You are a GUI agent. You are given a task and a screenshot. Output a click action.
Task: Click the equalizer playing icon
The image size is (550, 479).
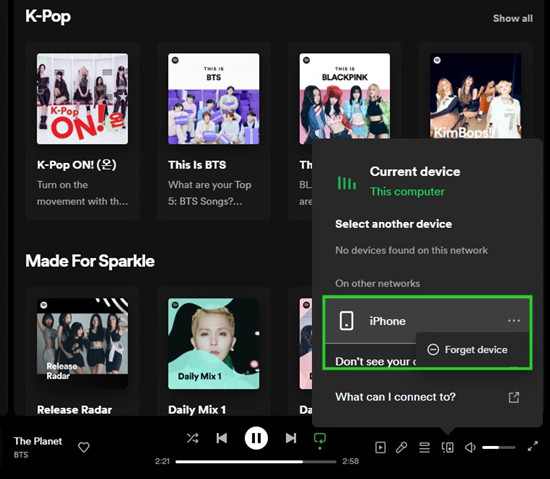(x=347, y=183)
